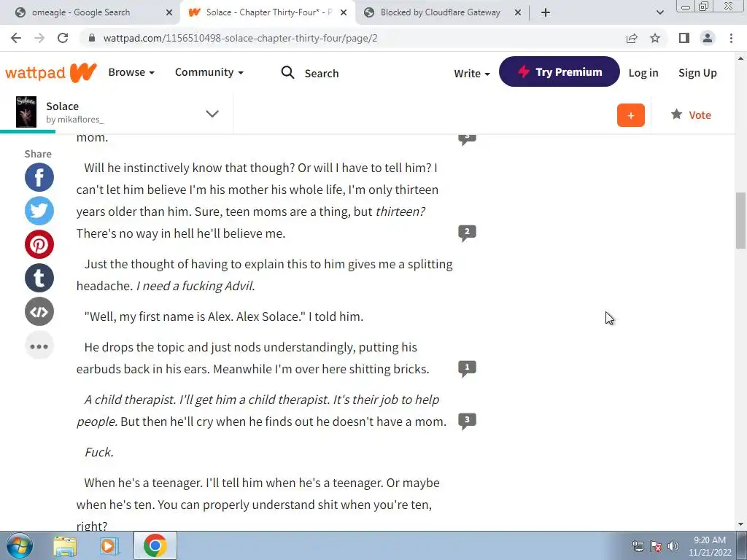The height and width of the screenshot is (560, 747).
Task: Pin story using Pinterest icon
Action: (x=39, y=244)
